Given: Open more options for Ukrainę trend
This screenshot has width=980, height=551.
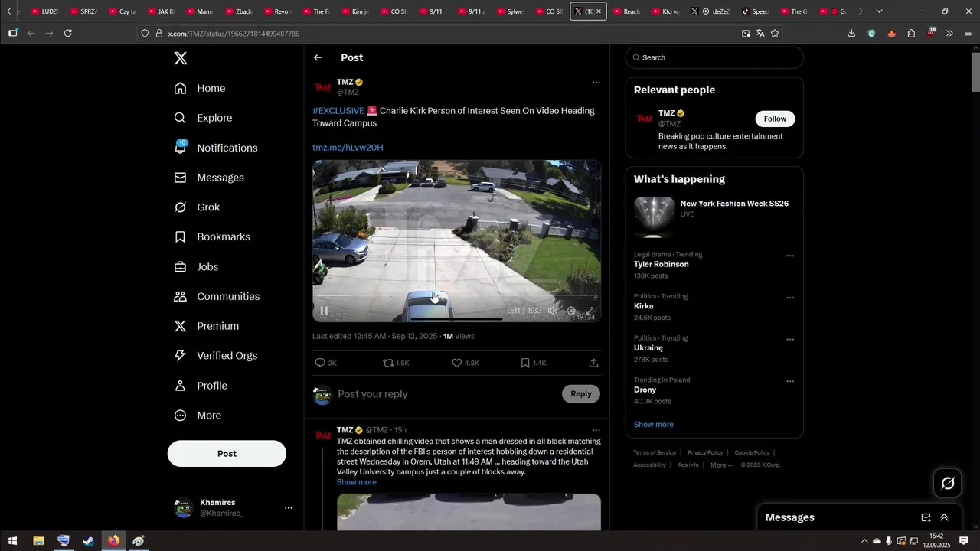Looking at the screenshot, I should click(790, 339).
